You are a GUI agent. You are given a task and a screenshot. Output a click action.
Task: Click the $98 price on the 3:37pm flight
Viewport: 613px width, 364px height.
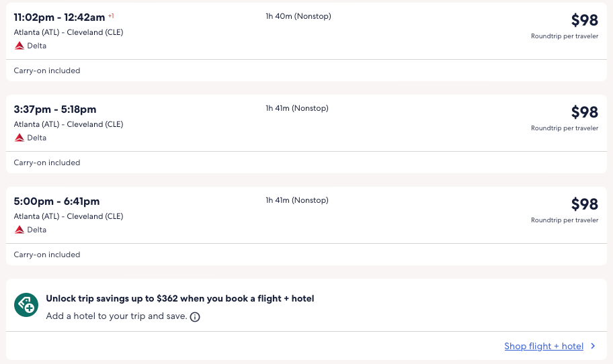pos(584,113)
